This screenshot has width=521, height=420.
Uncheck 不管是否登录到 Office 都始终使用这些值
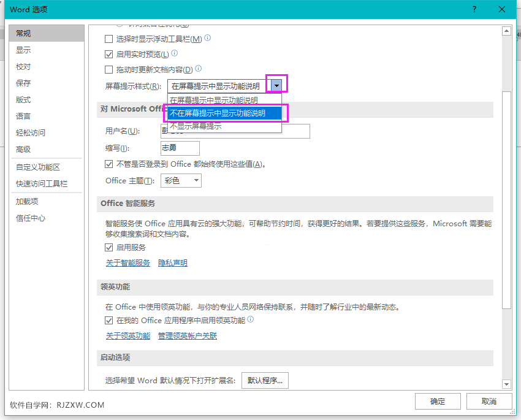(109, 164)
